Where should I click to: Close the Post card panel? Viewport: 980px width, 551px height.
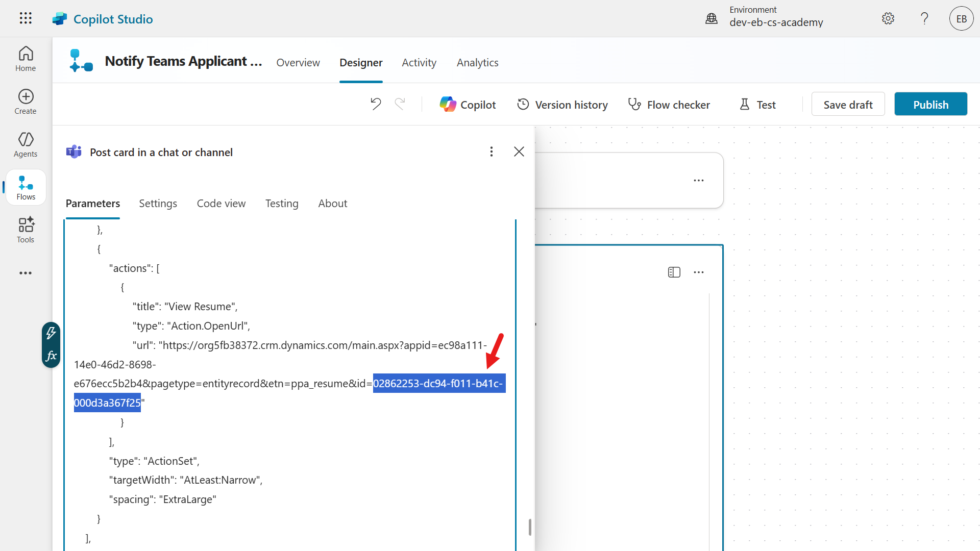pos(519,152)
